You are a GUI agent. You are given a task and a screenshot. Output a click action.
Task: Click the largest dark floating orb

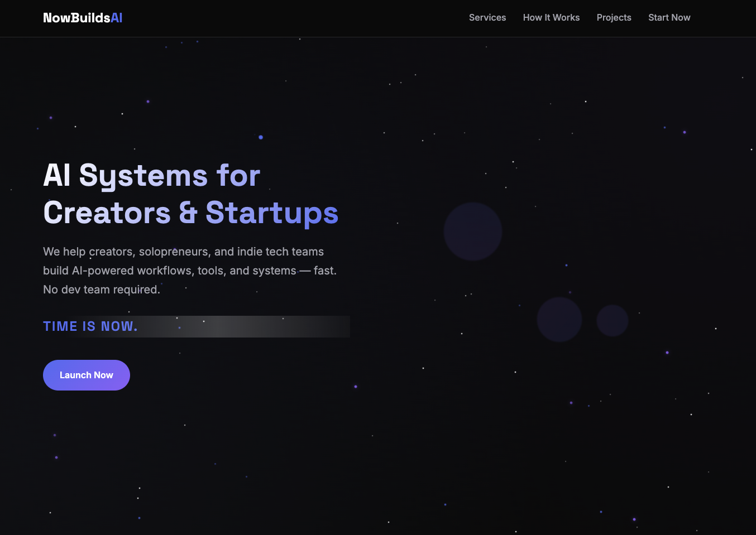472,232
